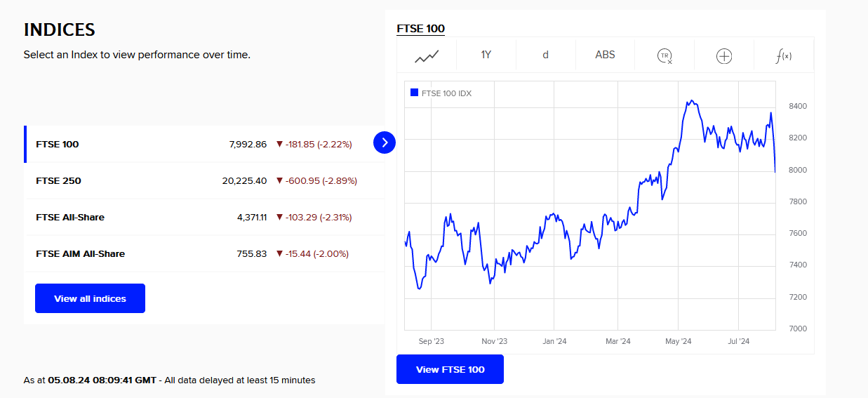Click the Jul '24 x-axis label
The width and height of the screenshot is (868, 398).
click(739, 341)
